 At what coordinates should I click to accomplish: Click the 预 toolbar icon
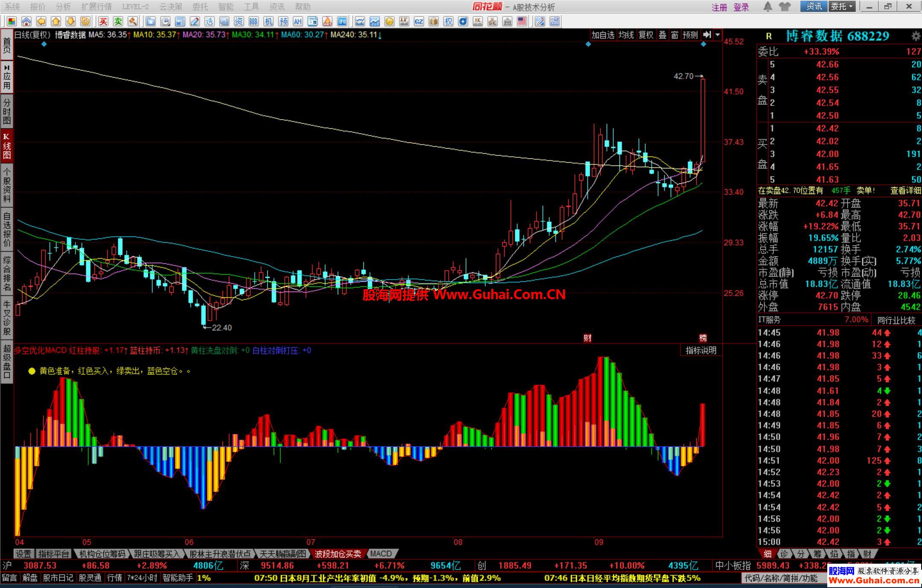coord(283,21)
